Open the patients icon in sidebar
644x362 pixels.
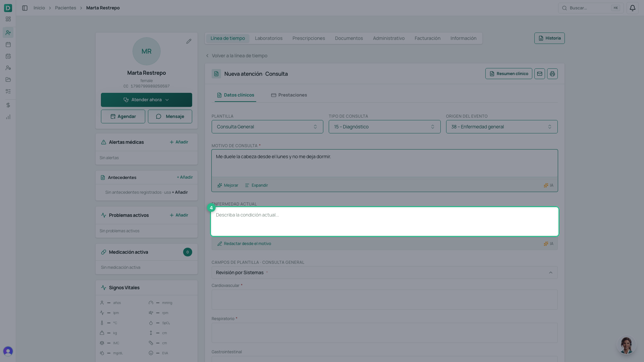(x=8, y=33)
